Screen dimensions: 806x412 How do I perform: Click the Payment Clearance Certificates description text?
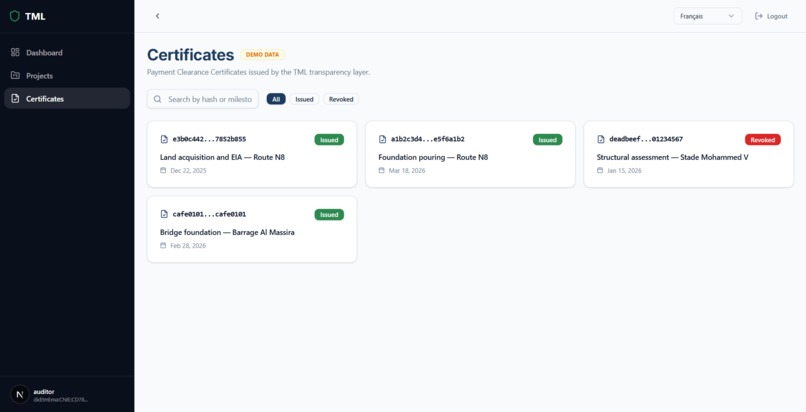[259, 72]
